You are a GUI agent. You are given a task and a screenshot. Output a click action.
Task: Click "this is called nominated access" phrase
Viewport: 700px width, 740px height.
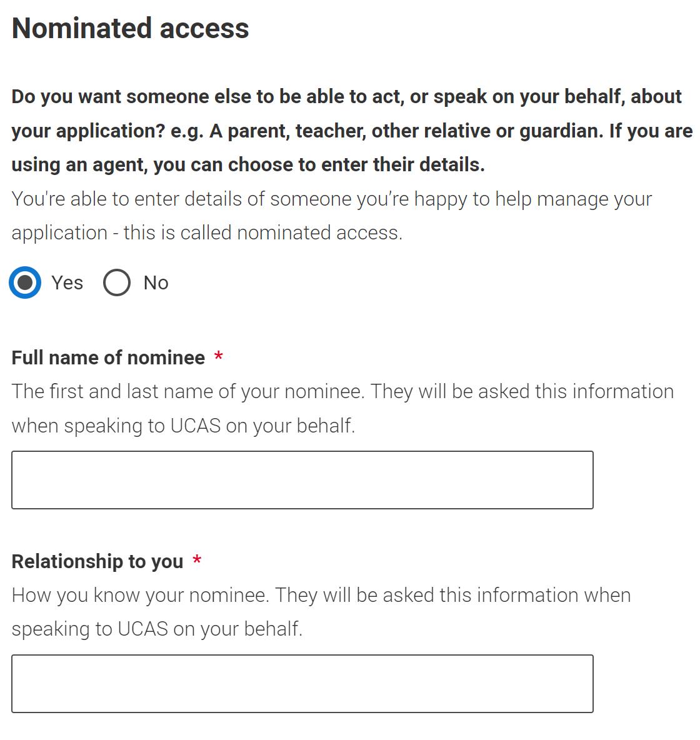click(x=262, y=232)
